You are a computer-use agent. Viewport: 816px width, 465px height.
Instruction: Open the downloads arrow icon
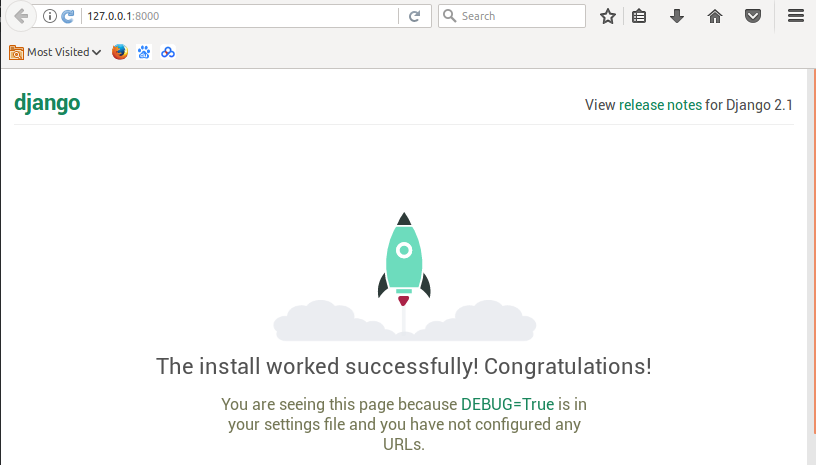click(x=677, y=16)
